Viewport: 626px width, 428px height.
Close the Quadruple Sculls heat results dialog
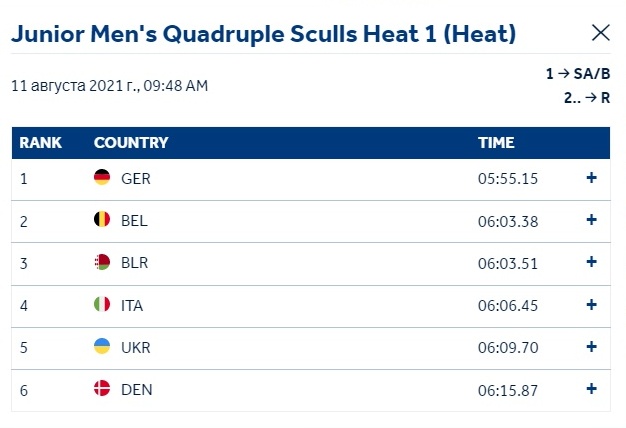pyautogui.click(x=600, y=33)
